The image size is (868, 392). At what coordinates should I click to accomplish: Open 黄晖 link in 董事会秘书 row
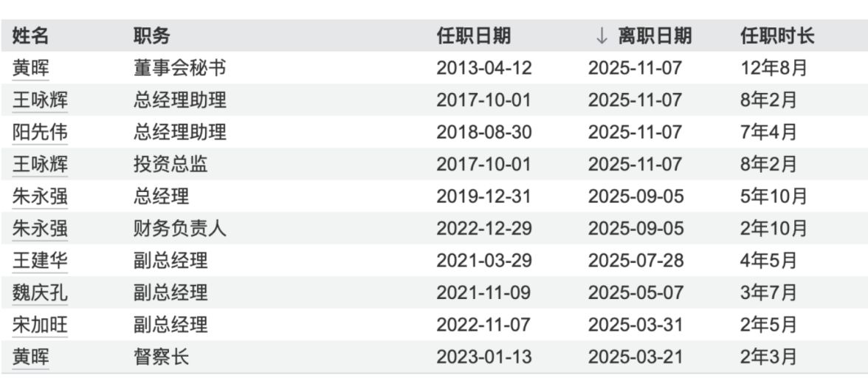point(30,68)
